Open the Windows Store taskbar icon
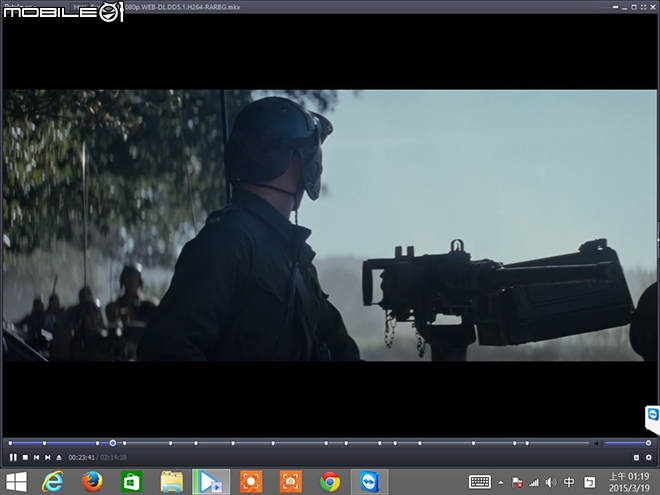 click(131, 482)
